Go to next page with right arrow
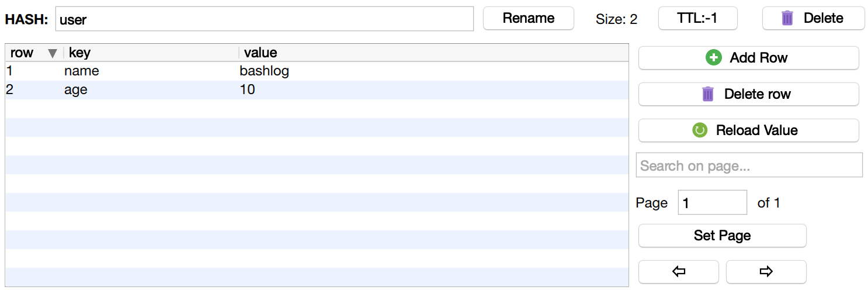The width and height of the screenshot is (868, 290). pos(766,271)
